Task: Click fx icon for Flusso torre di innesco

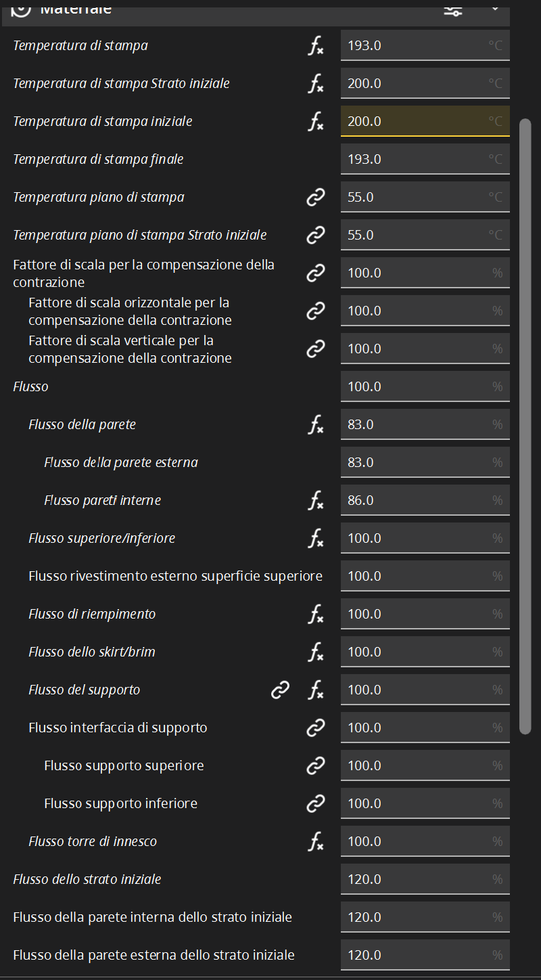Action: tap(315, 842)
